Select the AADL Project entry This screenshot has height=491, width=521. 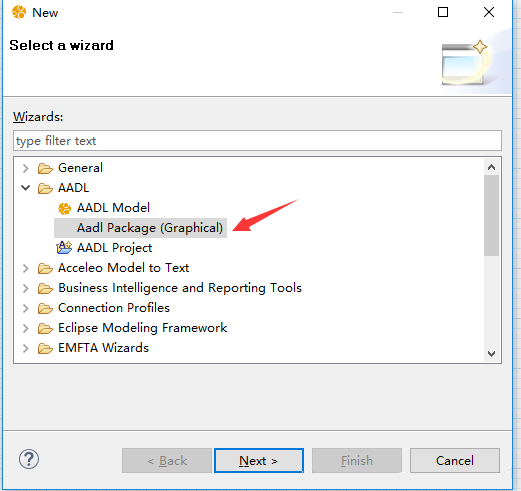(x=114, y=248)
